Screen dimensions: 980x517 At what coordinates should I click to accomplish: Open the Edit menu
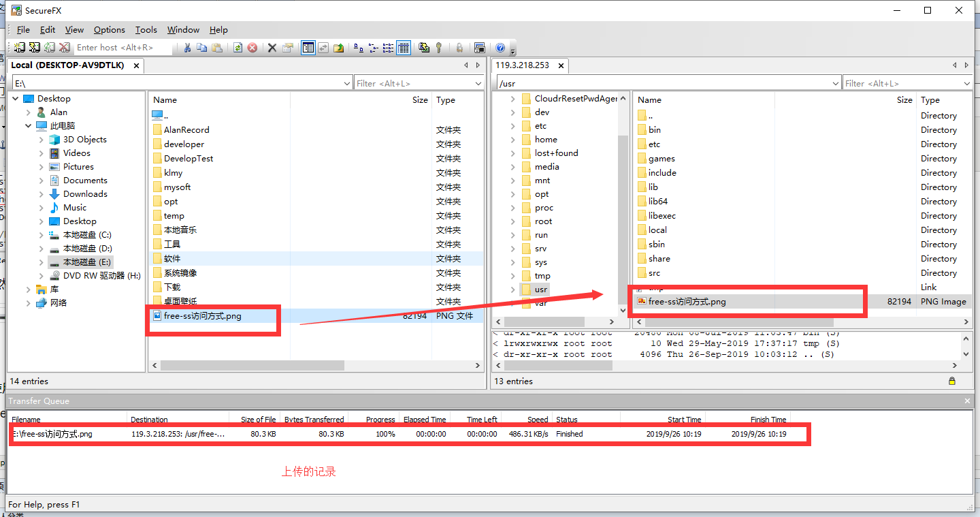click(x=48, y=30)
